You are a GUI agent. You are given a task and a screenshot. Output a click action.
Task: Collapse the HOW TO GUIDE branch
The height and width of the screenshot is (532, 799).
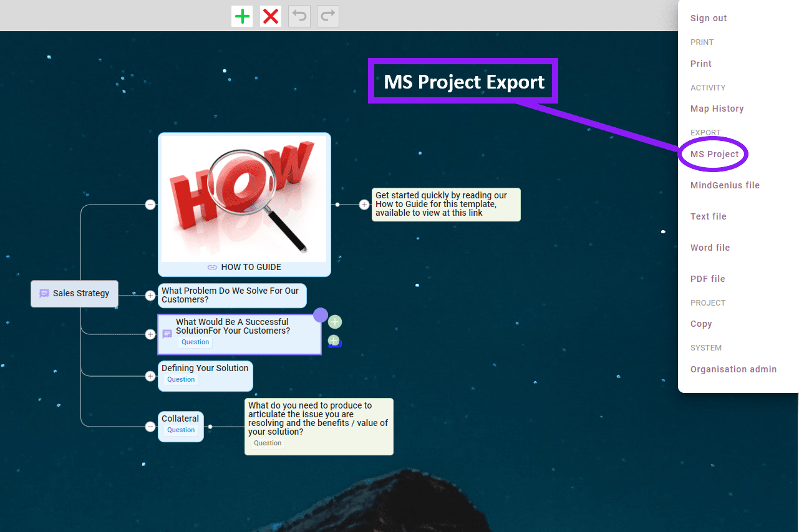[x=150, y=205]
